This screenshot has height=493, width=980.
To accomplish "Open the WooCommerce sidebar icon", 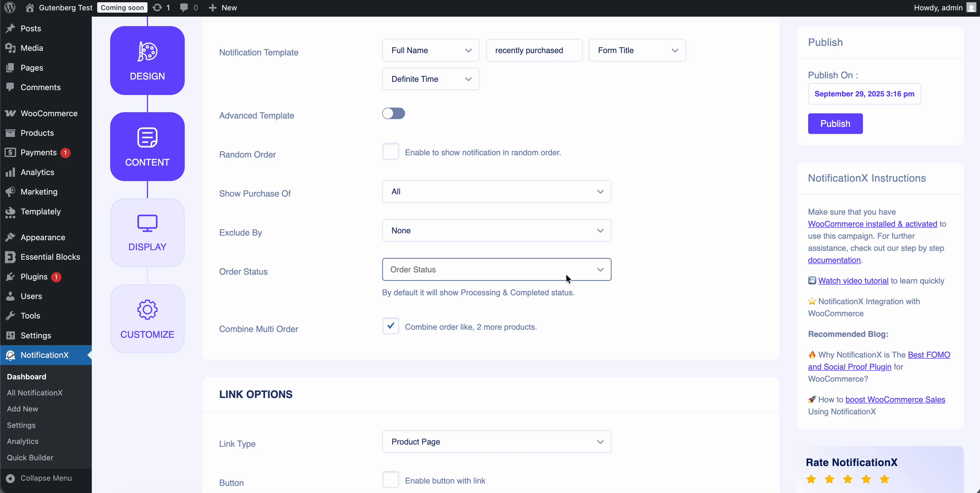I will tap(10, 113).
